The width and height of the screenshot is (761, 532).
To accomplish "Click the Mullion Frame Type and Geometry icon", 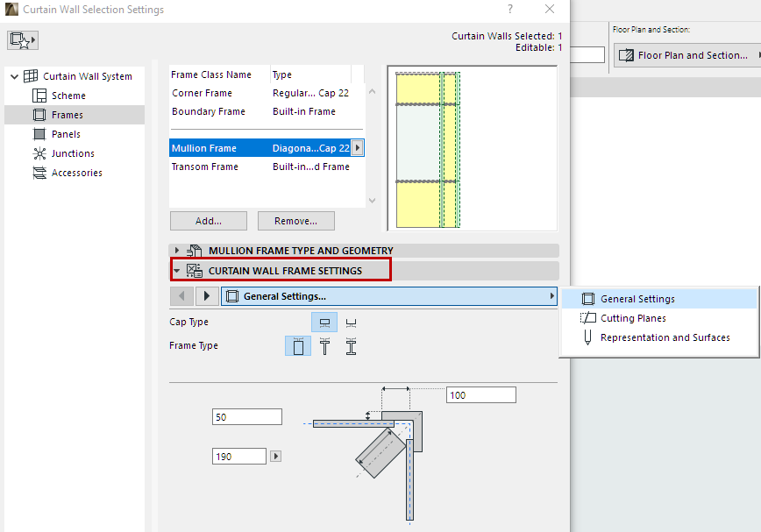I will [x=194, y=251].
